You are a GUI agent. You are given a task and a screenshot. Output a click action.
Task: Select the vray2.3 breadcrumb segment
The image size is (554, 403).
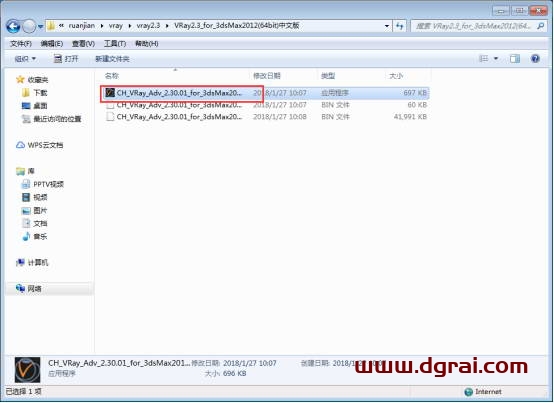148,26
